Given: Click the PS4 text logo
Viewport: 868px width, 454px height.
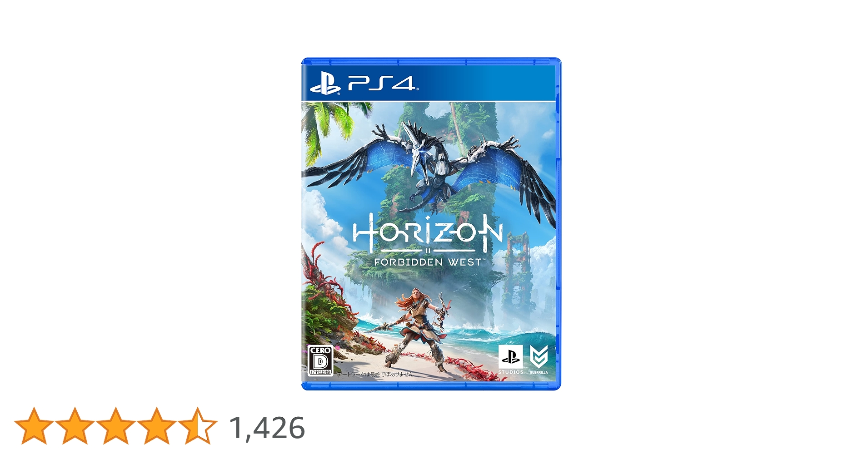Looking at the screenshot, I should pos(383,84).
